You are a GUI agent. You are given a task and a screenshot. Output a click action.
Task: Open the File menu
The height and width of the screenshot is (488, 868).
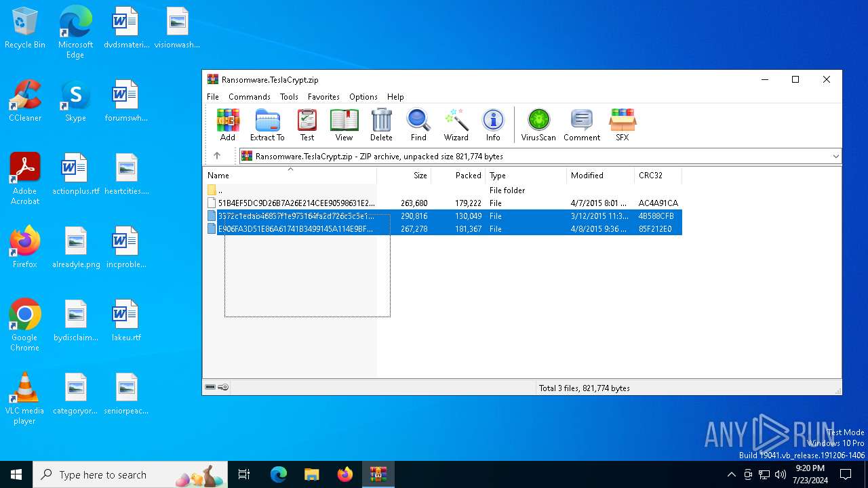[213, 97]
